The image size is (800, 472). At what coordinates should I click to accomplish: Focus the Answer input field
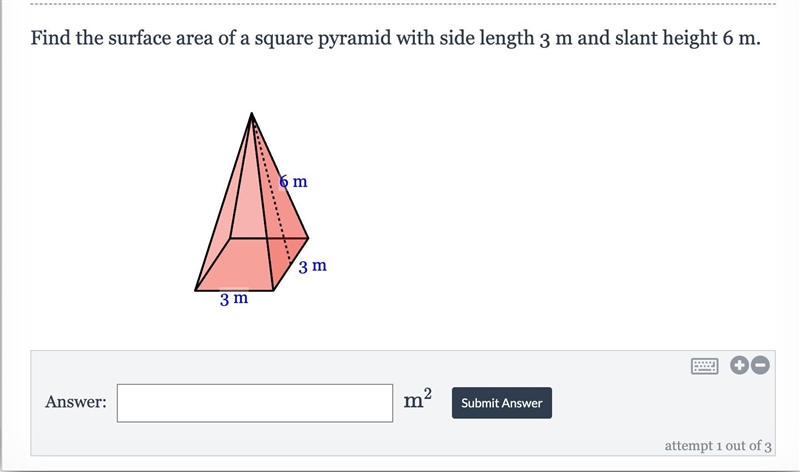point(255,403)
